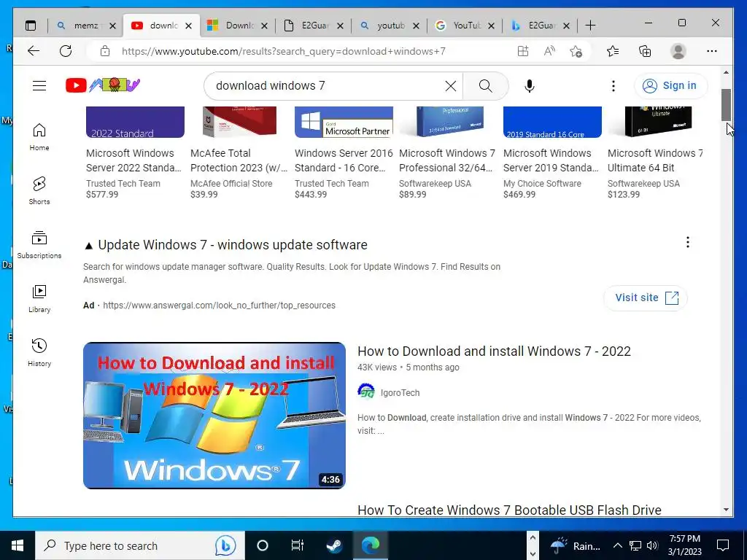The width and height of the screenshot is (747, 560).
Task: Click the address bar URL
Action: click(284, 52)
